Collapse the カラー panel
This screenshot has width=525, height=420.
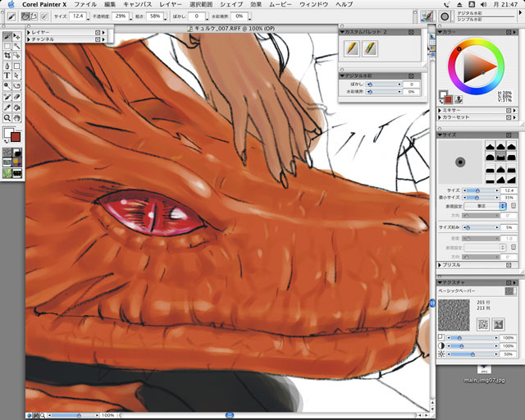coord(440,32)
